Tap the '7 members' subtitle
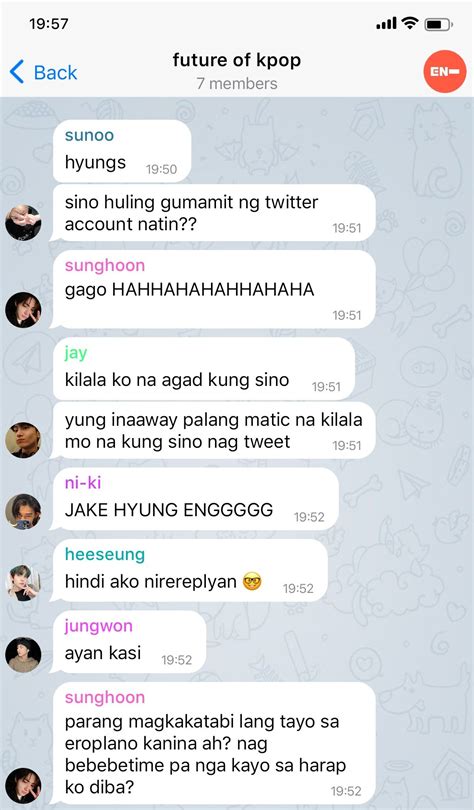Viewport: 474px width, 810px height. point(236,84)
